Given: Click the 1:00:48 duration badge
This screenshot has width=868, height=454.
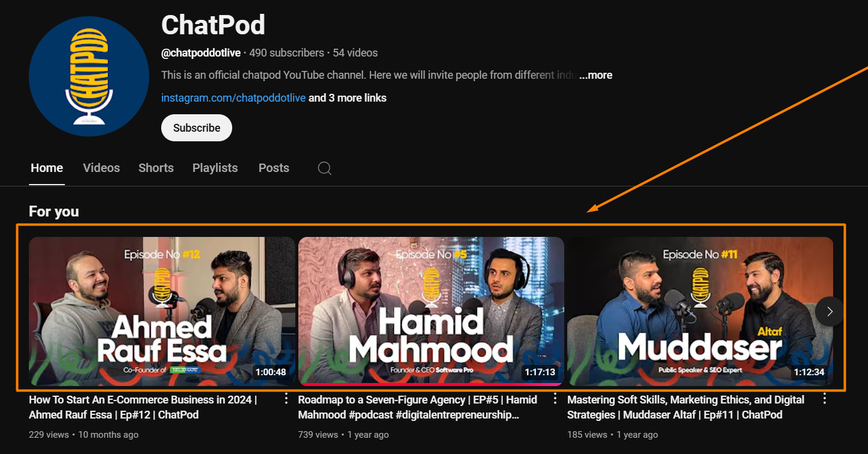Looking at the screenshot, I should pos(271,372).
